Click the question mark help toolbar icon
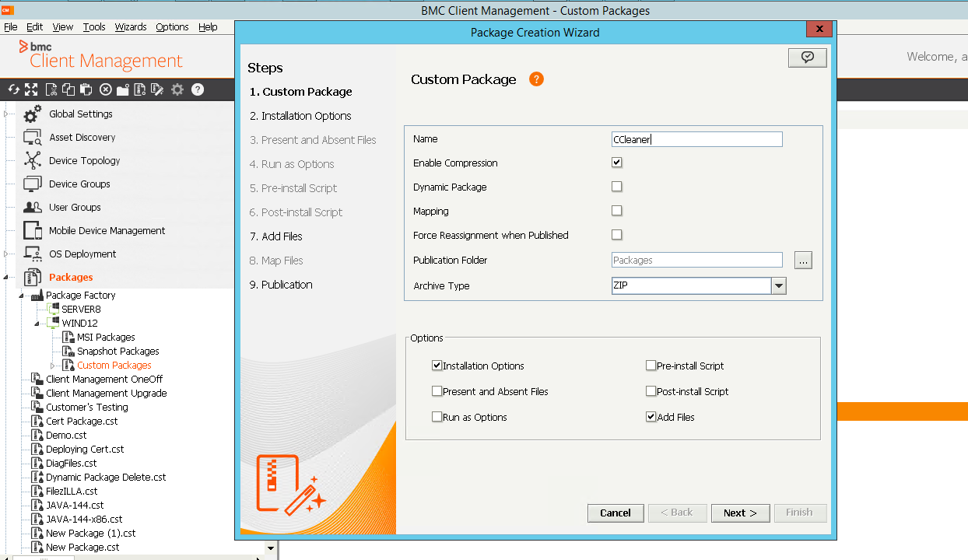The height and width of the screenshot is (560, 968). click(198, 89)
